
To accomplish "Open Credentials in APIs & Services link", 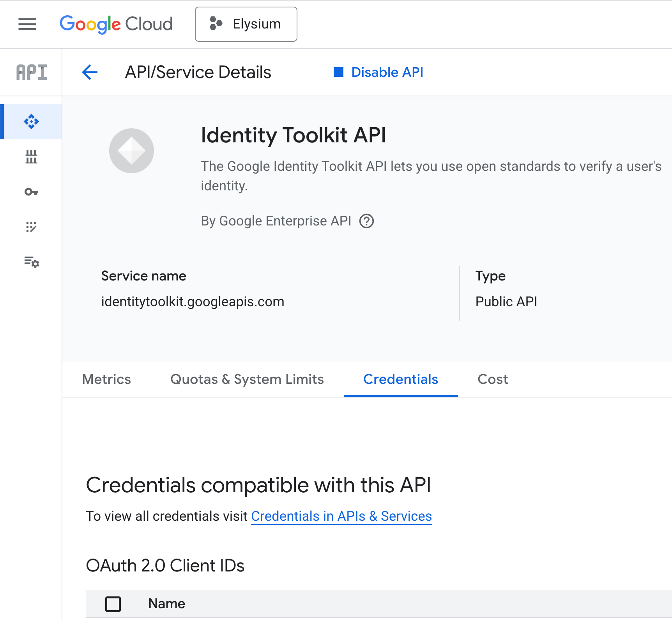I will click(341, 516).
